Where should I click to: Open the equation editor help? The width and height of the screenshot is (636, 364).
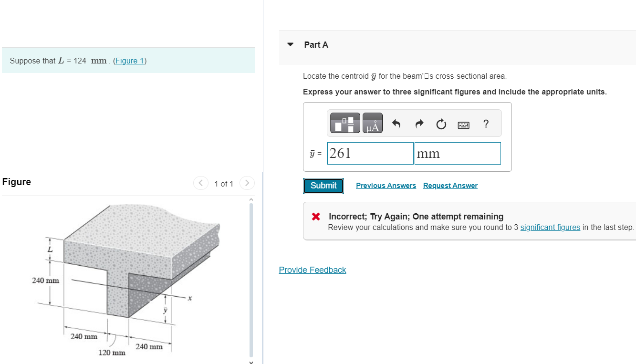point(486,124)
